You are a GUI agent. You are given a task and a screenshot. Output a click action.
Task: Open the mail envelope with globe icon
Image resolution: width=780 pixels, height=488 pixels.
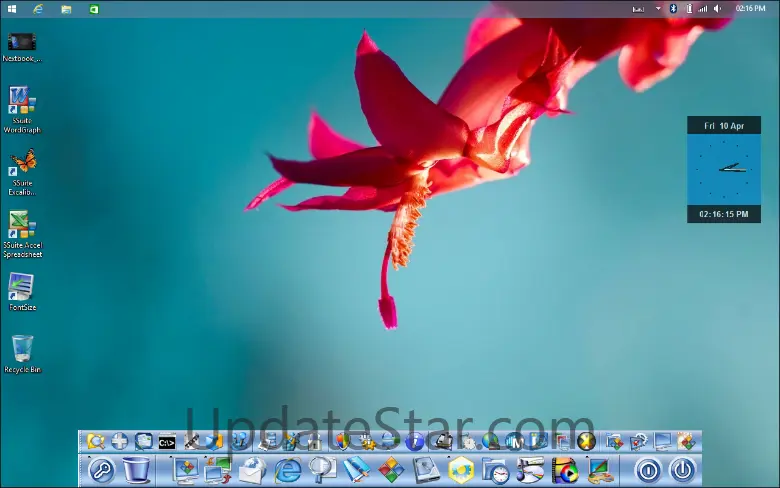tap(253, 470)
